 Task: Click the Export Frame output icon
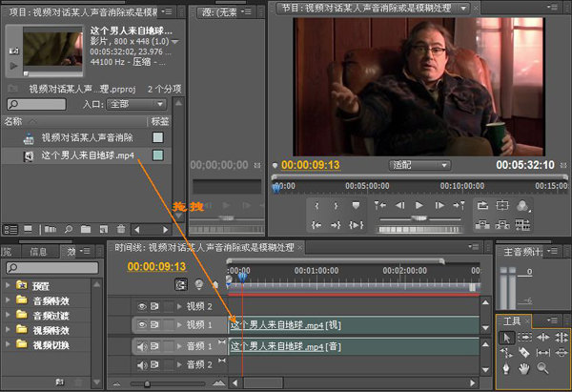[x=523, y=205]
